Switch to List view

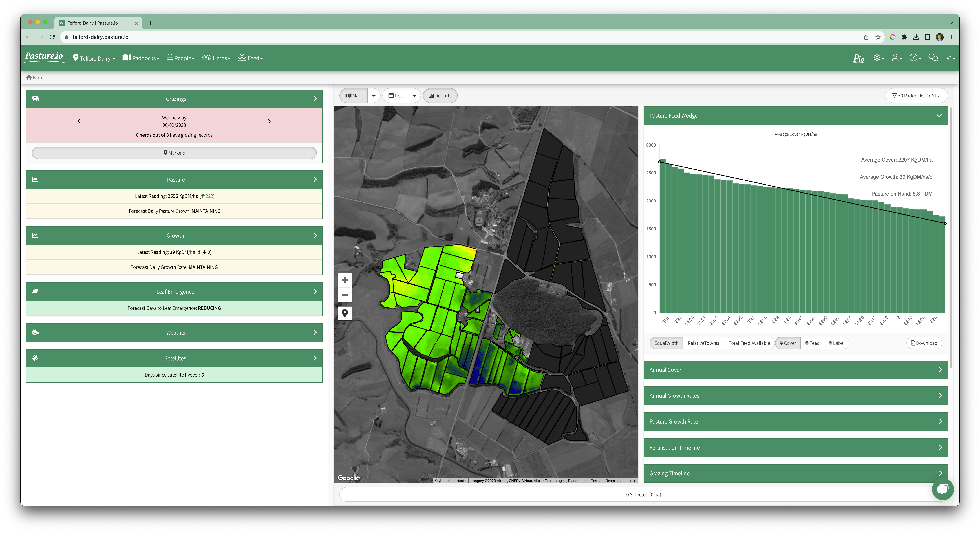tap(395, 96)
